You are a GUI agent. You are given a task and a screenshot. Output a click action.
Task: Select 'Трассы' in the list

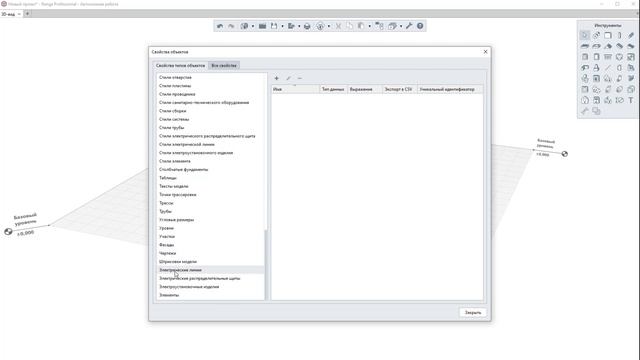166,203
